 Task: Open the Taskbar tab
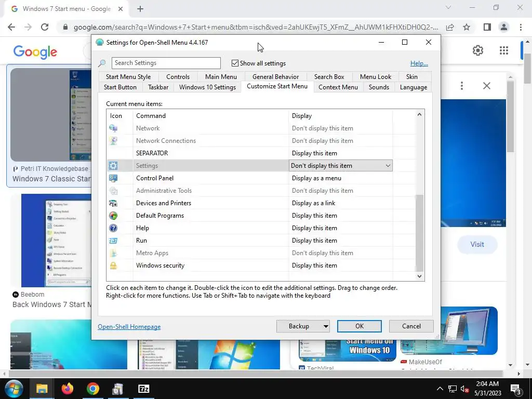point(158,87)
